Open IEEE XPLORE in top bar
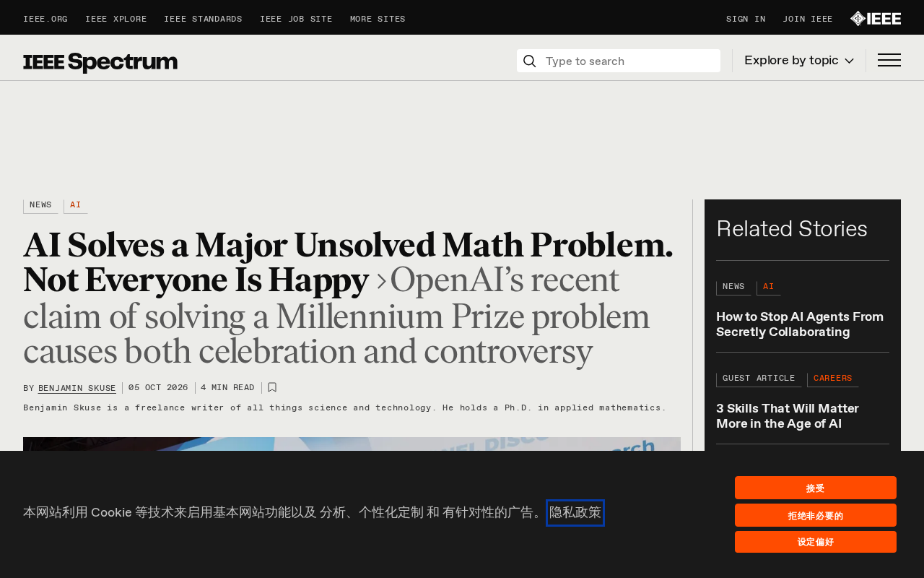This screenshot has width=924, height=578. pos(115,20)
